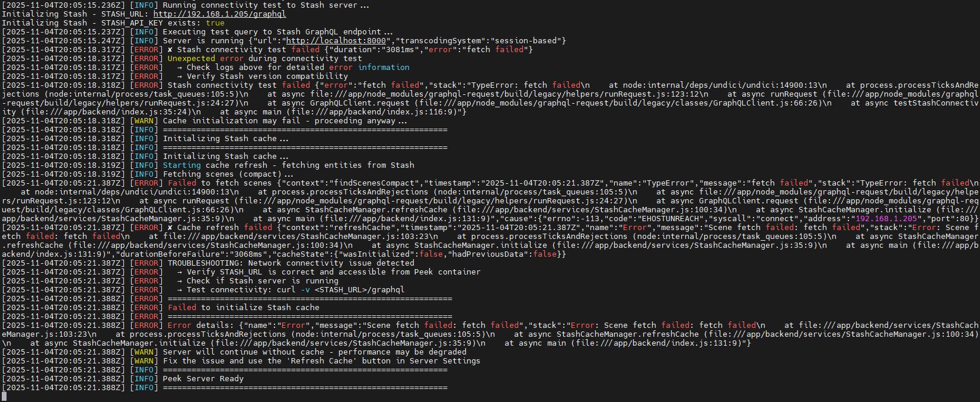Click the red ✘ before 'Cache refresh failed'

click(170, 228)
